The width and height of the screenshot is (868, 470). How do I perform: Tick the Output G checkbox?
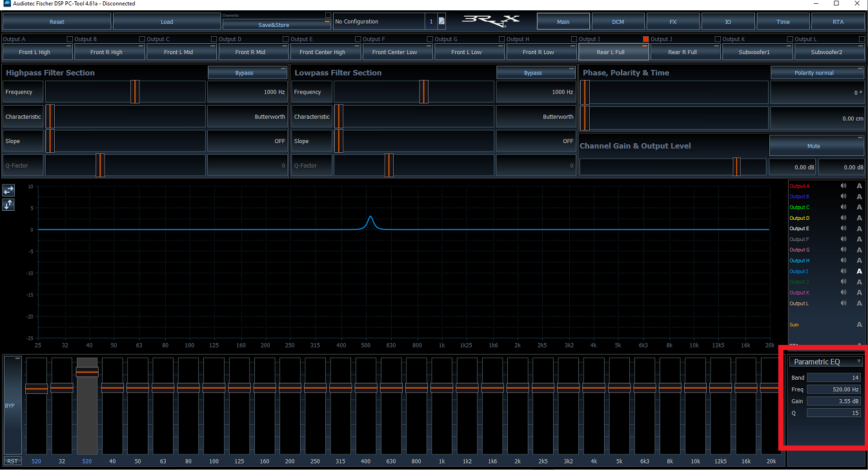(x=501, y=39)
